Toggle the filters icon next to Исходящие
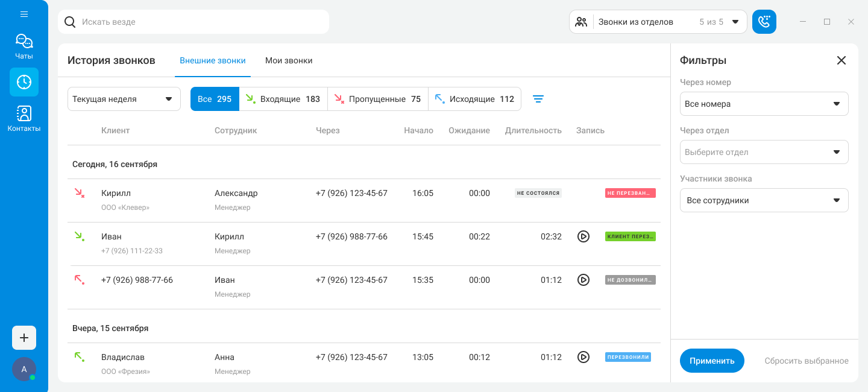The height and width of the screenshot is (392, 868). click(x=538, y=99)
